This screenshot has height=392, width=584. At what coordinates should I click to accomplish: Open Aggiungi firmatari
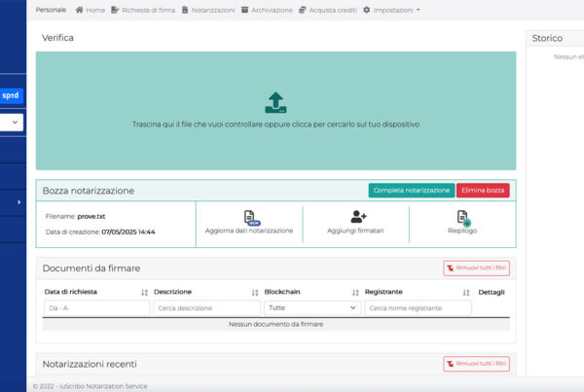pos(355,222)
